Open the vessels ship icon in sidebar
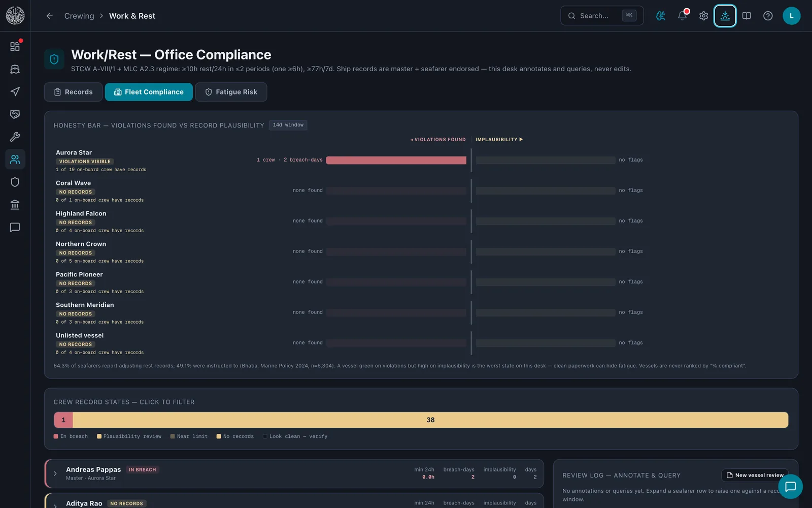Image resolution: width=812 pixels, height=508 pixels. pos(15,69)
